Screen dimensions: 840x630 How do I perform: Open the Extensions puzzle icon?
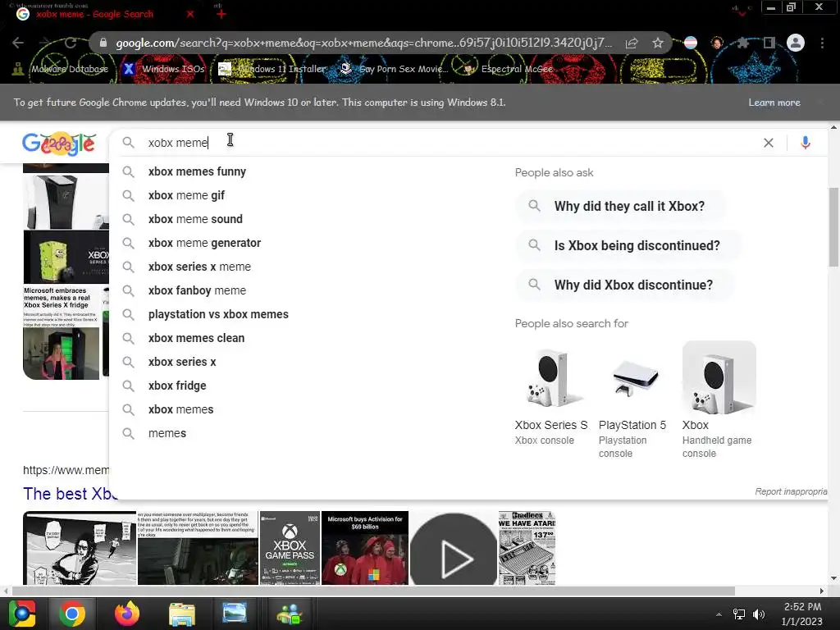(743, 43)
